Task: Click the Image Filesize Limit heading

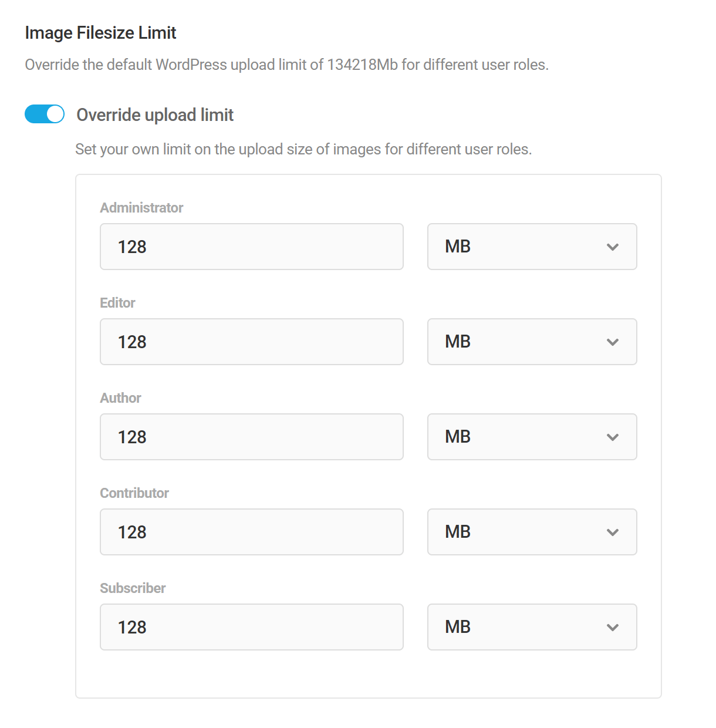Action: pyautogui.click(x=100, y=32)
